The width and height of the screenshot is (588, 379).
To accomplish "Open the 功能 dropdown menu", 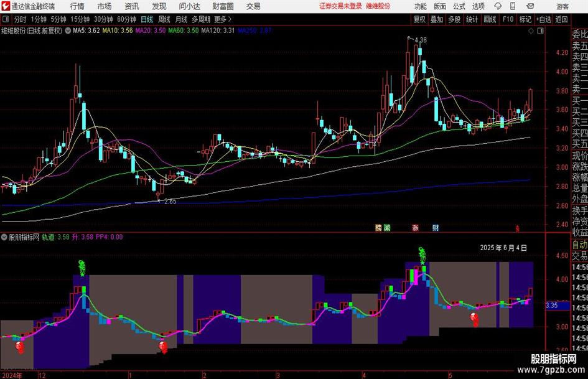I will pyautogui.click(x=421, y=6).
